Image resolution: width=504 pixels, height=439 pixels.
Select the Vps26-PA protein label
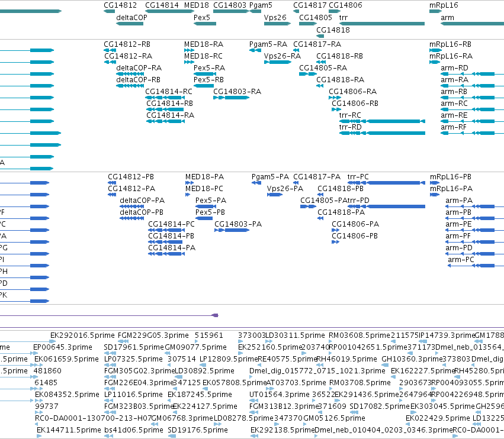click(x=285, y=189)
